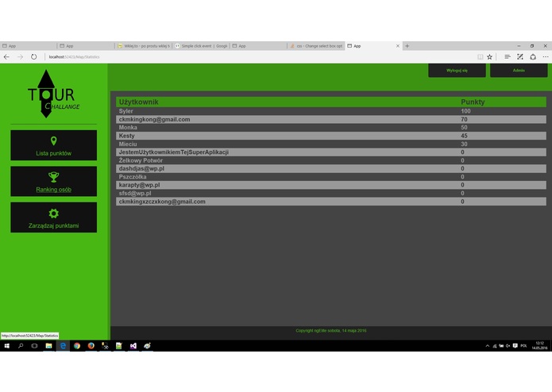Select the ckmkingkong@gmail.com row
Screen dimensions: 552x392
pyautogui.click(x=331, y=120)
